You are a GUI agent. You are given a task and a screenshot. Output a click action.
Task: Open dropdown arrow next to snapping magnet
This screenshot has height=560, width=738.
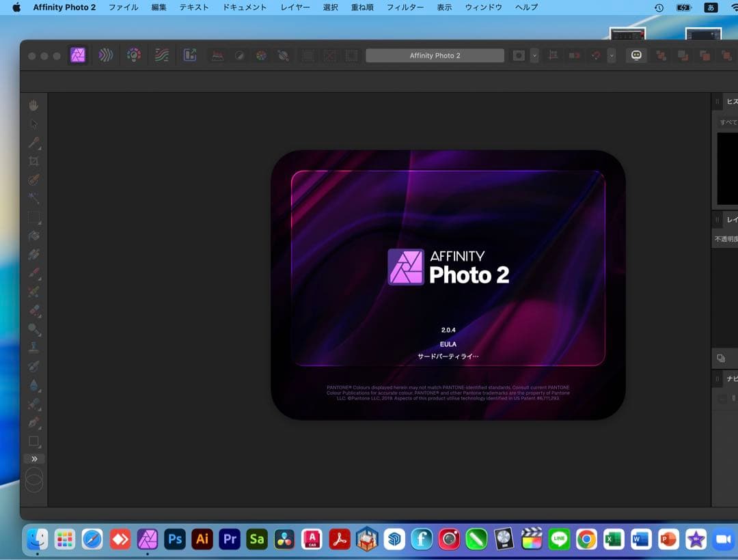(x=612, y=55)
